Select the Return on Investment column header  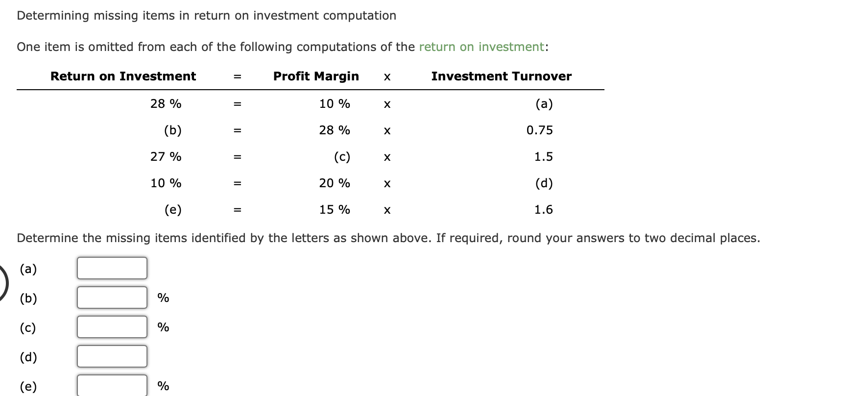123,76
